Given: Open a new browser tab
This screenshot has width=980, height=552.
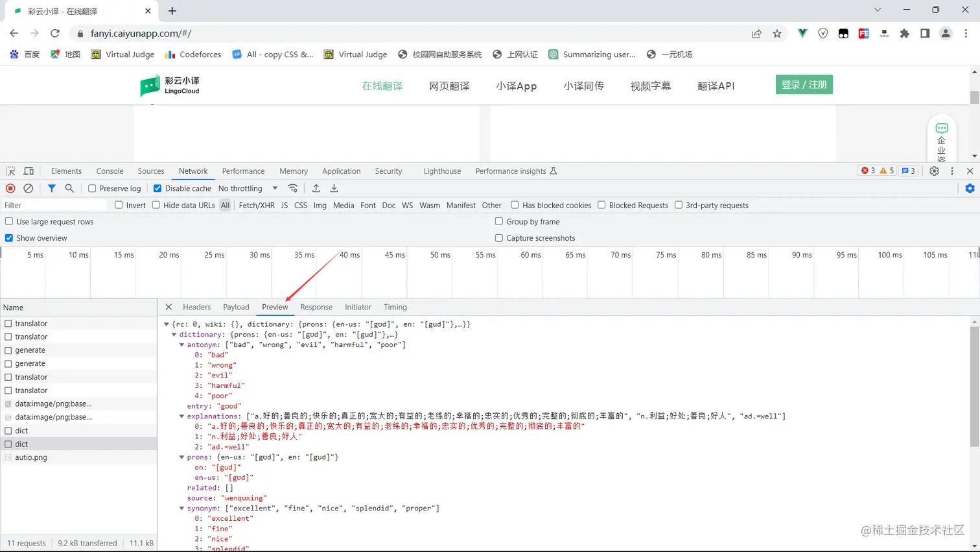Looking at the screenshot, I should point(172,11).
